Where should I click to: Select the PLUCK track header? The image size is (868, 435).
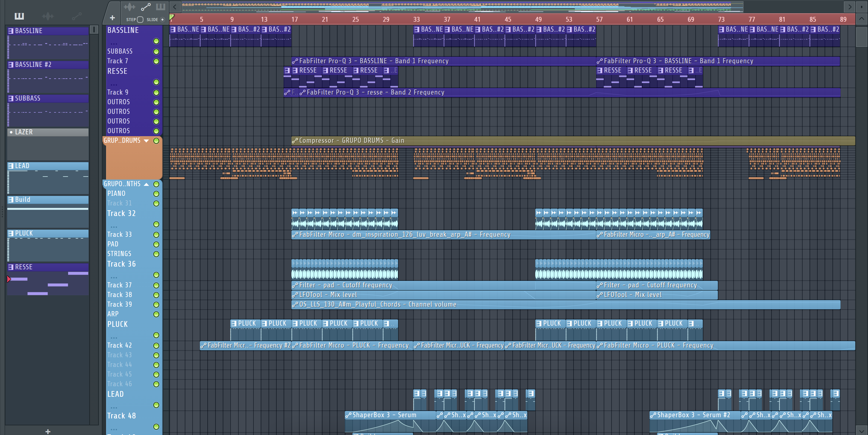[x=134, y=330]
